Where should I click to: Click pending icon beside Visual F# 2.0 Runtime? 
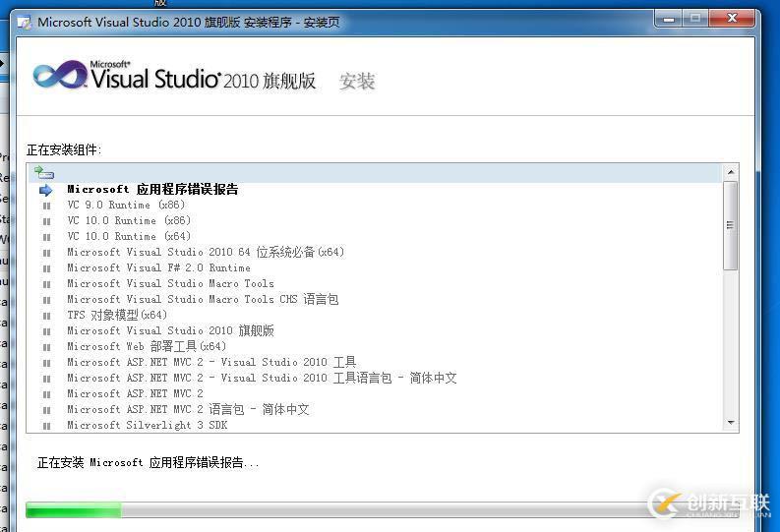point(47,268)
